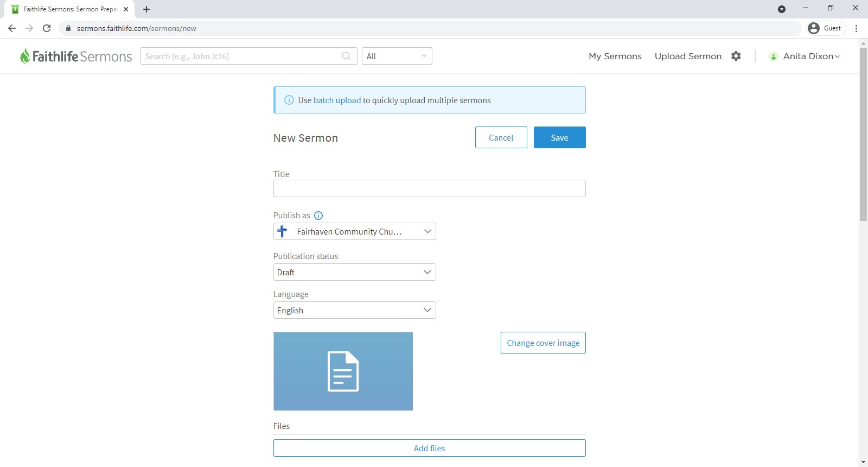Viewport: 868px width, 467px height.
Task: Open Upload Sermon page
Action: click(x=688, y=56)
